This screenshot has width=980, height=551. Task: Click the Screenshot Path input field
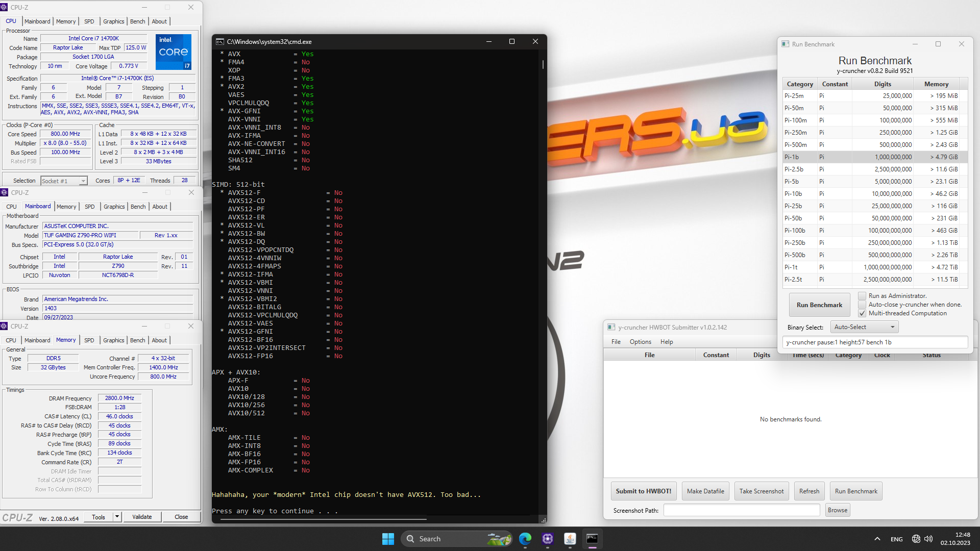pos(741,510)
